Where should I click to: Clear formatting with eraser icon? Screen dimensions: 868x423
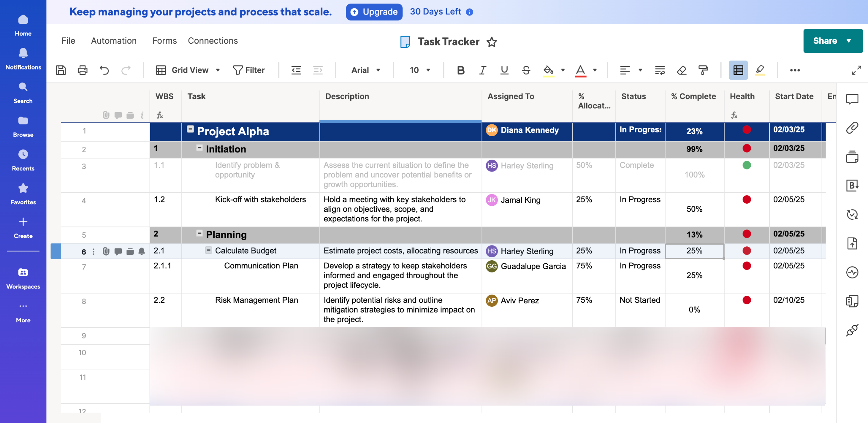tap(682, 70)
